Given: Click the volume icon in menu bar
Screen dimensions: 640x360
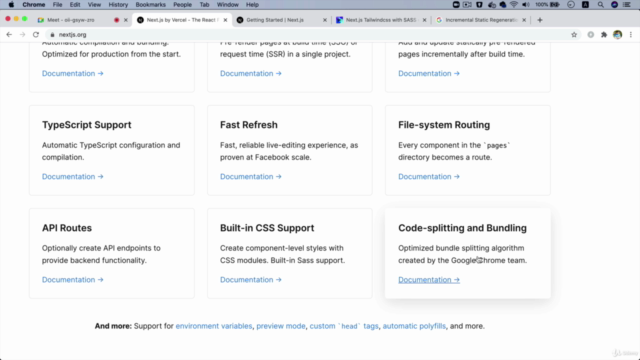Looking at the screenshot, I should pyautogui.click(x=526, y=4).
